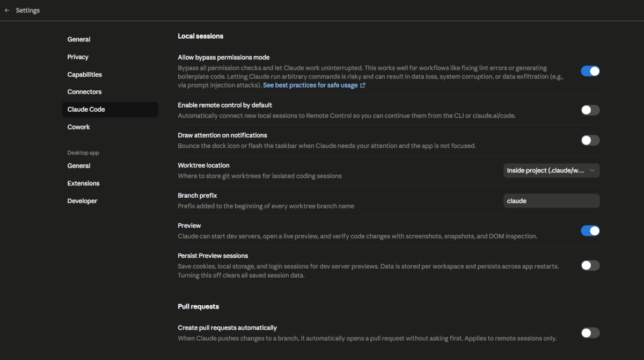This screenshot has width=644, height=360.
Task: Click the Branch prefix label
Action: point(197,196)
